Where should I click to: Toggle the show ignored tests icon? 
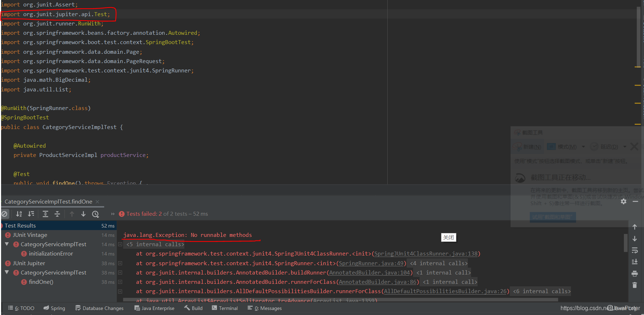click(x=4, y=214)
